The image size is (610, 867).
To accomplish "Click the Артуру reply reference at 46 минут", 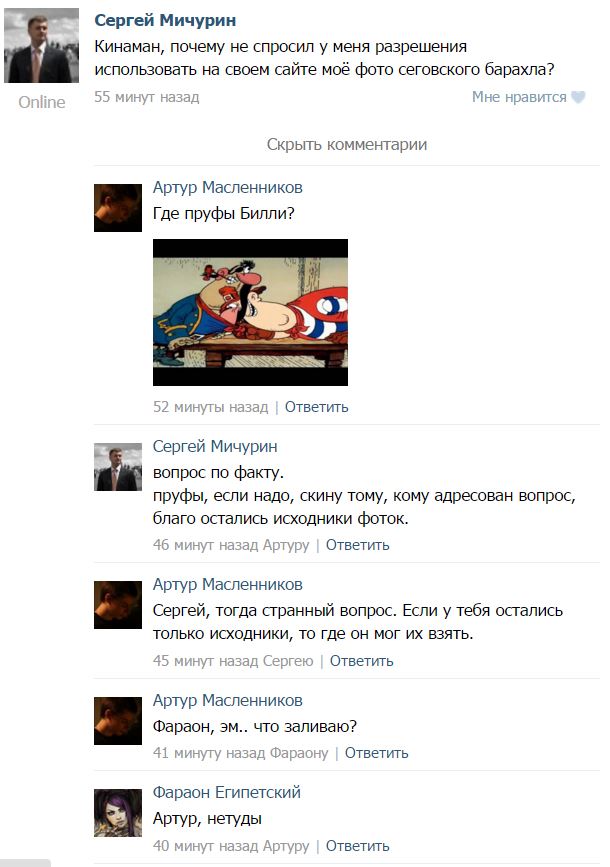I will point(286,545).
